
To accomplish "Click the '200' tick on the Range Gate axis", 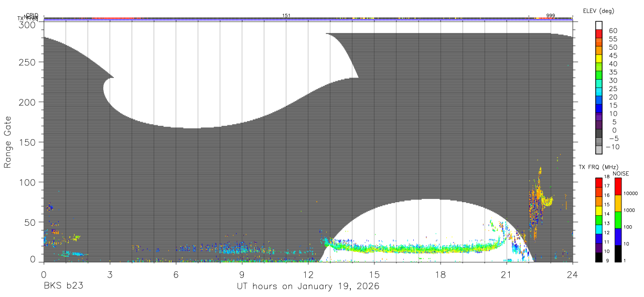I will 27,102.
